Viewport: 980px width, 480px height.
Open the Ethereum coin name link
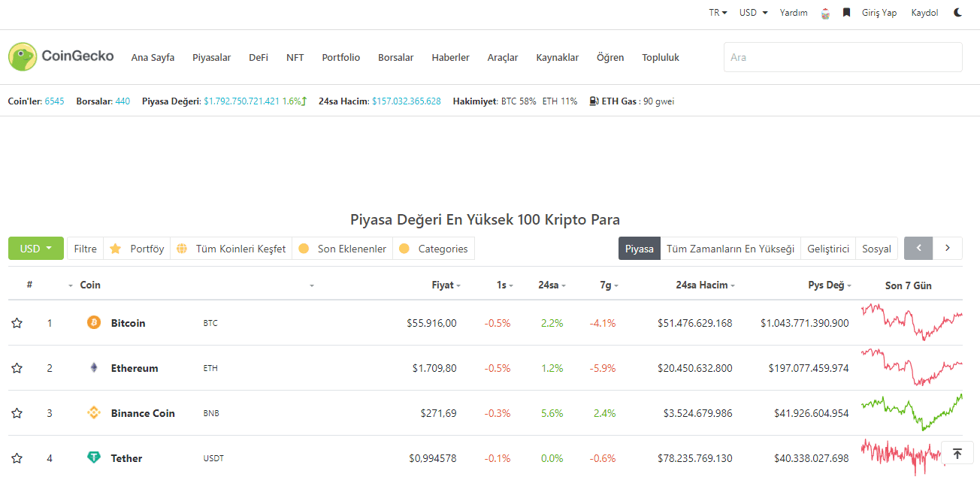(x=135, y=368)
